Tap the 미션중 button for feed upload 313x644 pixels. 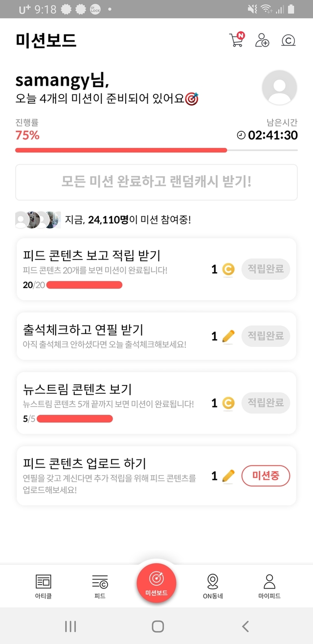266,476
